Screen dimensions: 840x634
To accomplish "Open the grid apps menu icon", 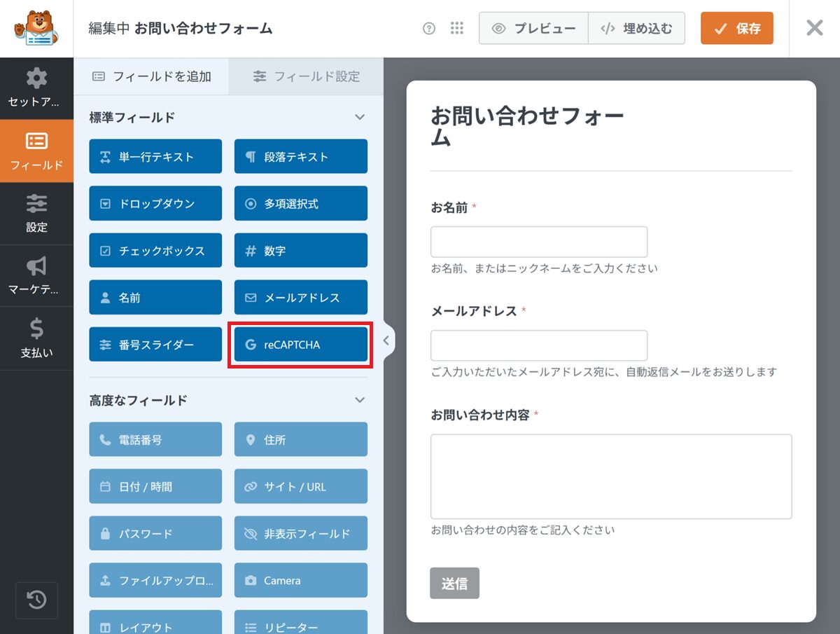I will coord(457,29).
